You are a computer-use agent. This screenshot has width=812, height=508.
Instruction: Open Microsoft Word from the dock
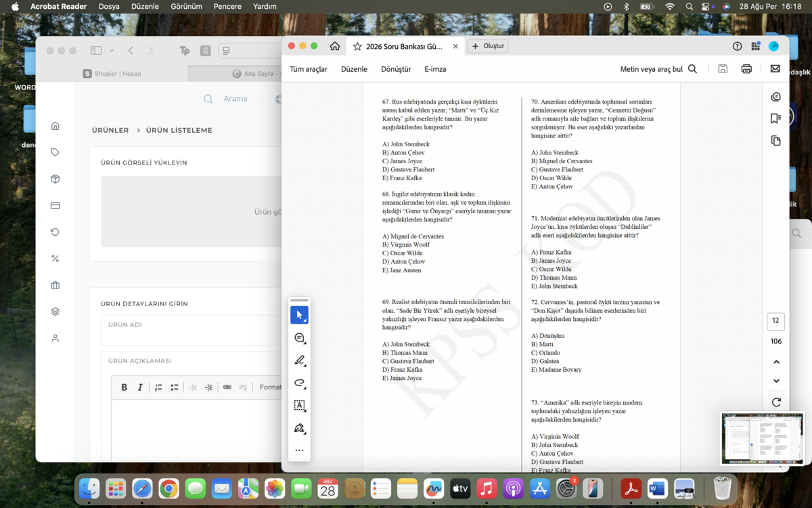[657, 488]
